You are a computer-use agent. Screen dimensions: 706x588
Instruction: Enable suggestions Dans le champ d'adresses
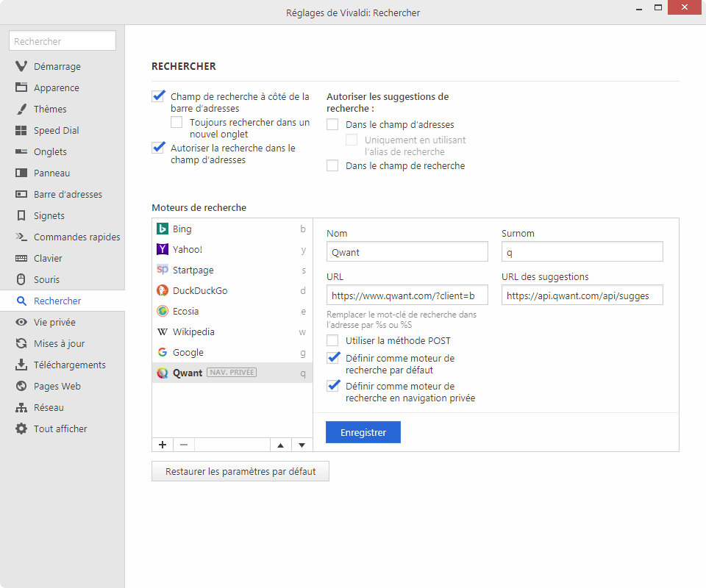[x=332, y=124]
